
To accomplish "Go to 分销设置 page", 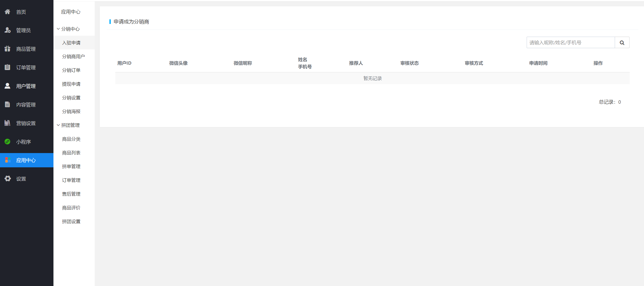I will [x=71, y=98].
